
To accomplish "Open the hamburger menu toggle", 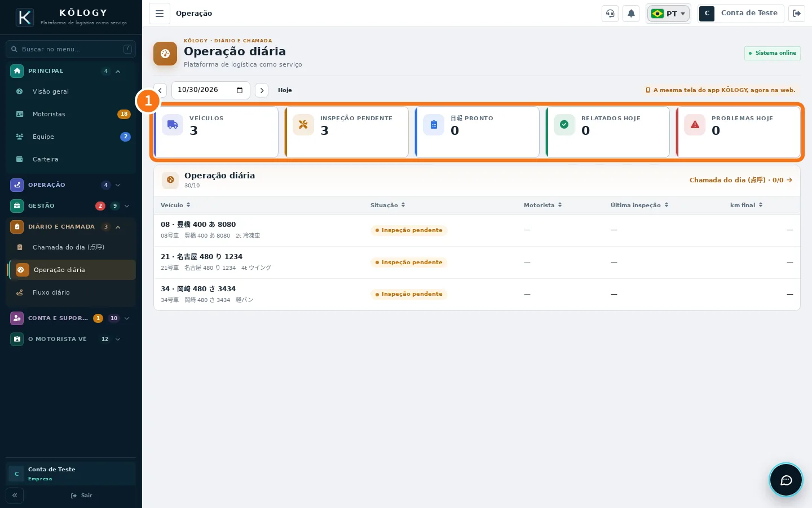I will click(x=160, y=14).
